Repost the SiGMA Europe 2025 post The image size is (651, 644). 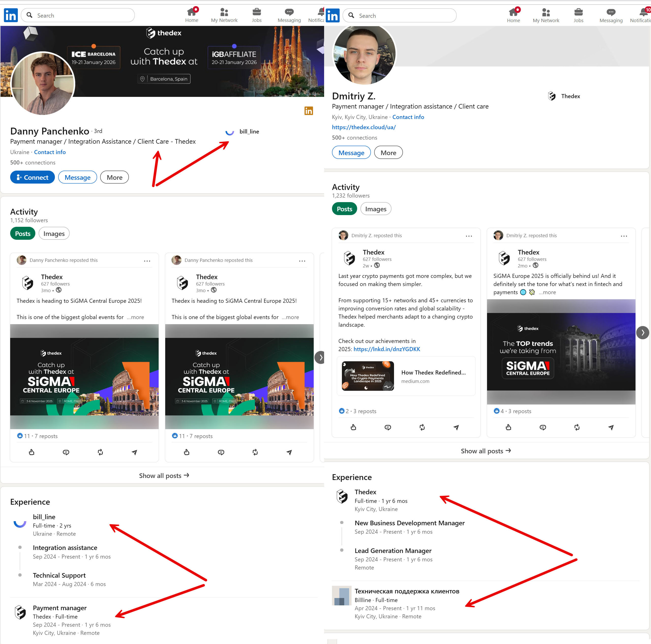click(577, 427)
